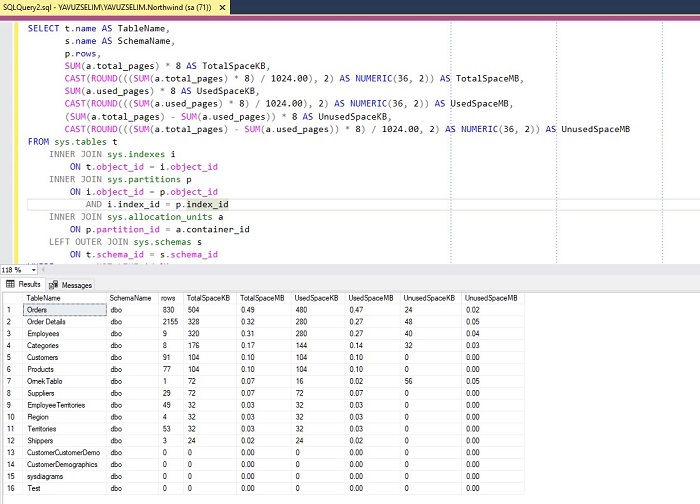Select the Shippers cell
Image resolution: width=700 pixels, height=504 pixels.
tap(65, 441)
